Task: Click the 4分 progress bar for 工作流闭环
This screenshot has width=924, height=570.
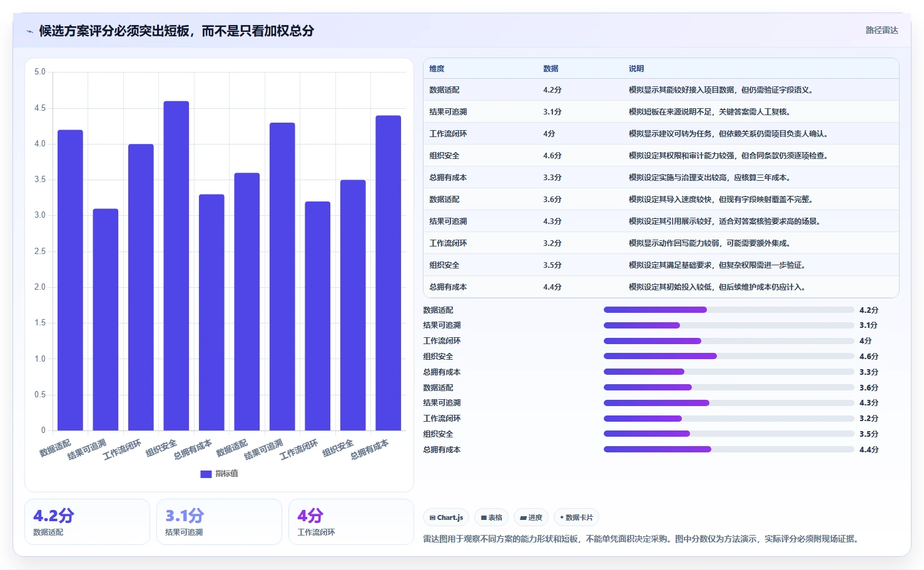Action: [x=729, y=341]
